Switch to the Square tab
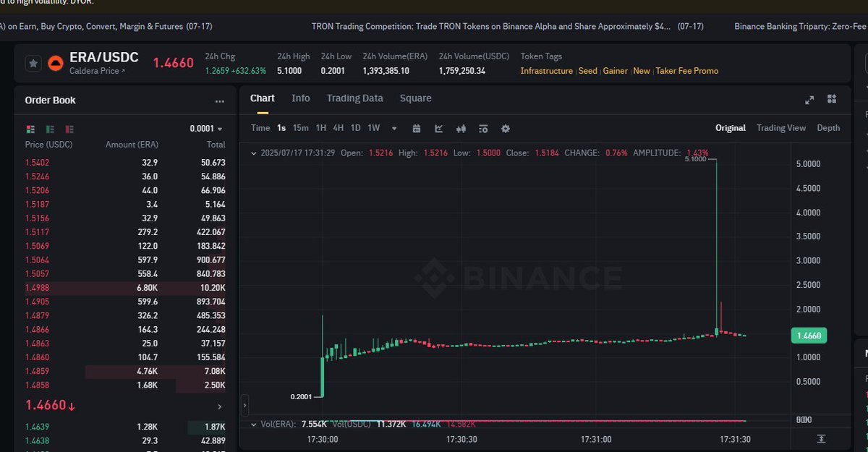868x452 pixels. [x=415, y=98]
